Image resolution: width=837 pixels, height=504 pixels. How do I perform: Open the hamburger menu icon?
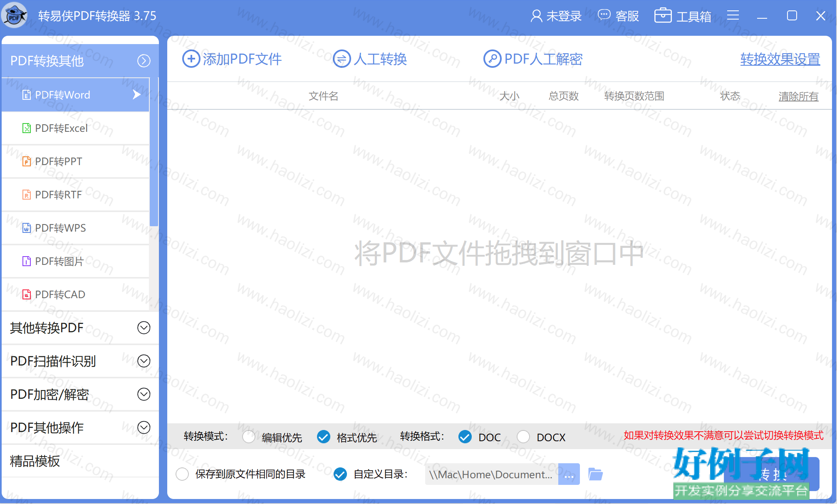[733, 15]
